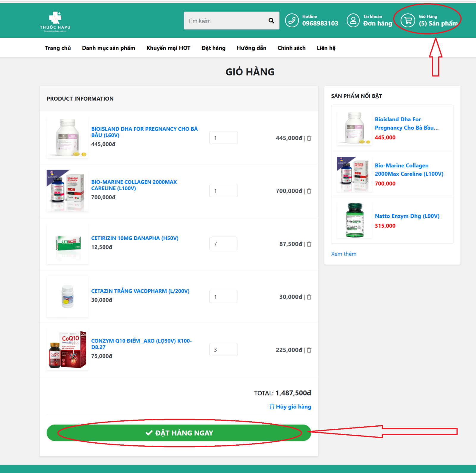
Task: Open the Hướng dẫn menu item
Action: coord(251,48)
